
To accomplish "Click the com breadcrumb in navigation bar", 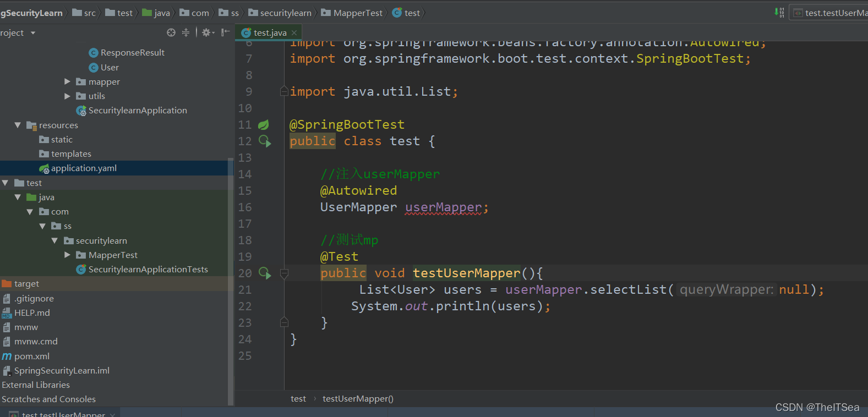I will tap(194, 13).
